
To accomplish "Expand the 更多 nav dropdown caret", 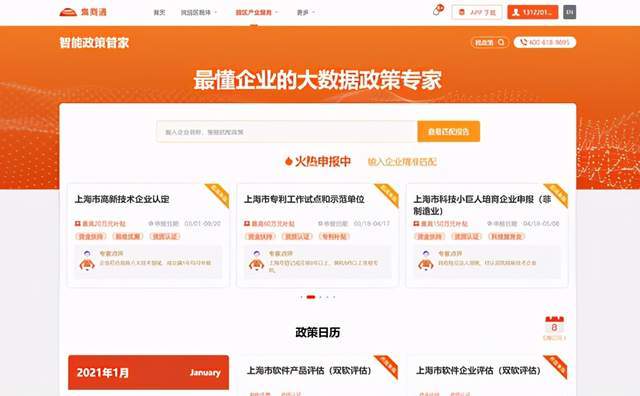I will coord(313,13).
